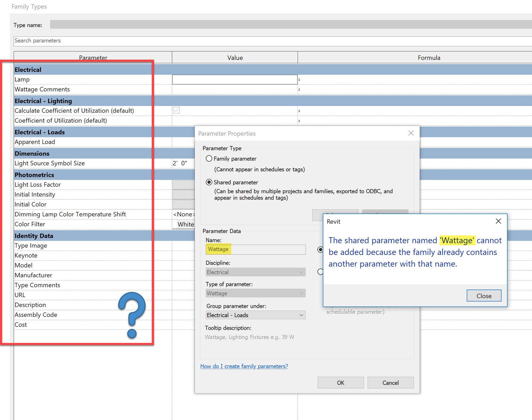Select the Shared parameter radio button
Screen dimensions: 532x420
click(209, 182)
